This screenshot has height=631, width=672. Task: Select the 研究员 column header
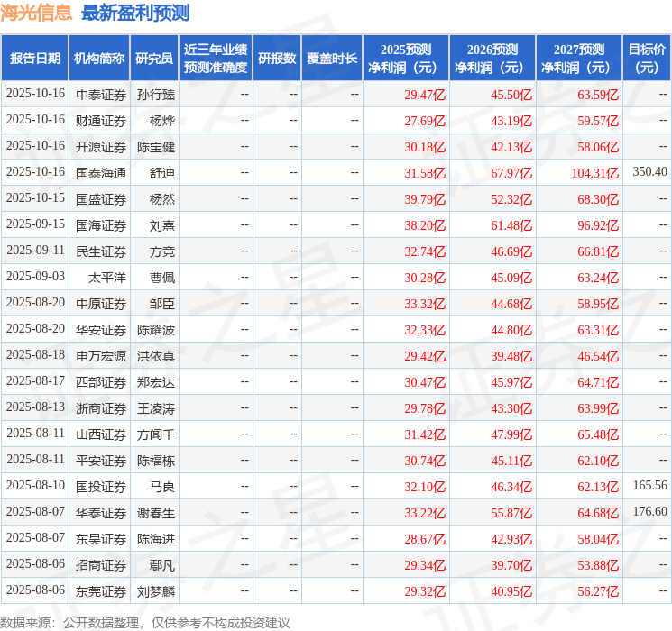coord(154,58)
